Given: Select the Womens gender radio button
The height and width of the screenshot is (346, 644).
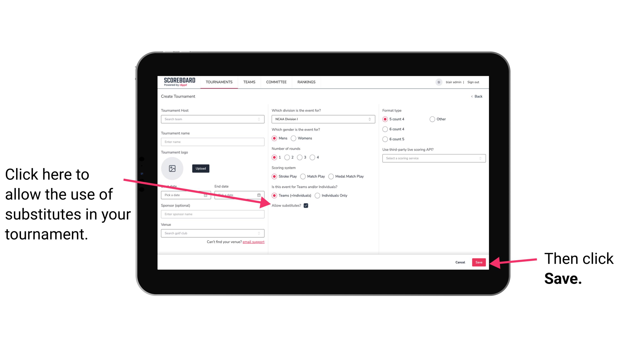Looking at the screenshot, I should [295, 138].
